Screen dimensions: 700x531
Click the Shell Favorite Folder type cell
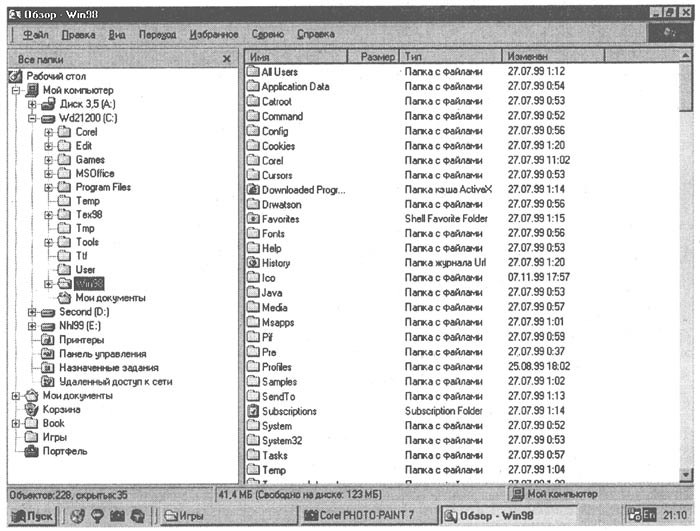tap(446, 218)
